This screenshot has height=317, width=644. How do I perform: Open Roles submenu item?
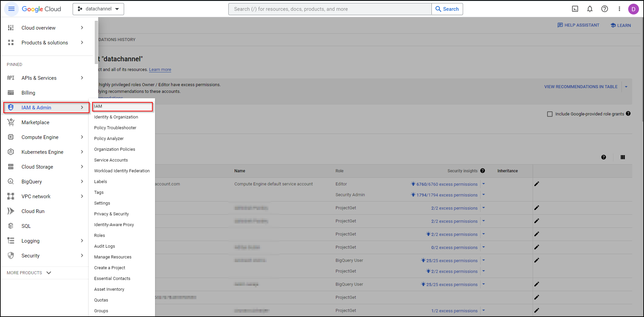click(x=100, y=236)
